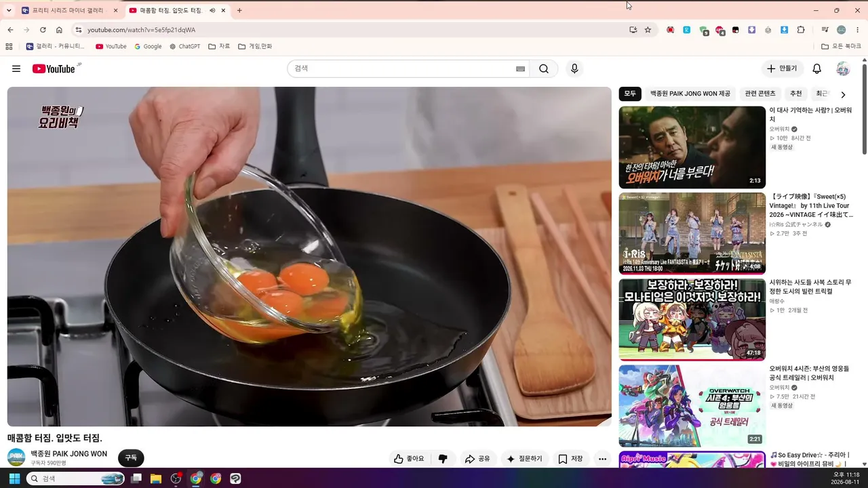This screenshot has width=868, height=488.
Task: Open File Explorer from the taskbar
Action: [x=156, y=479]
